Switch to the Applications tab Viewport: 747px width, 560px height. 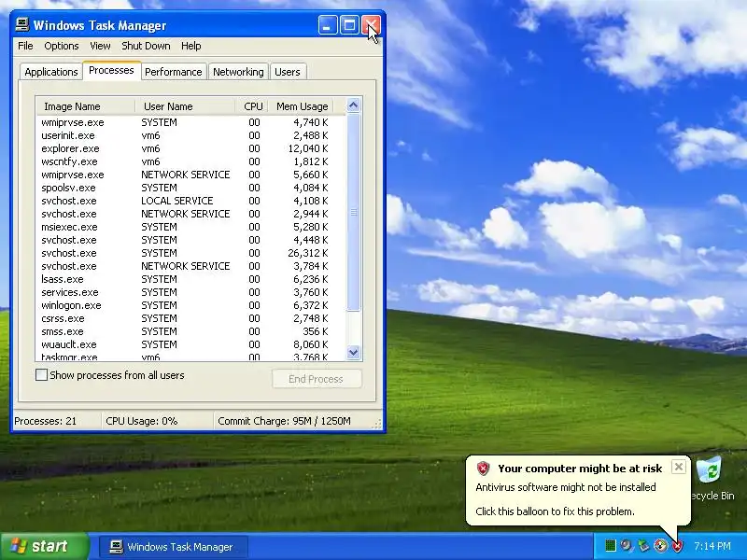click(x=51, y=72)
